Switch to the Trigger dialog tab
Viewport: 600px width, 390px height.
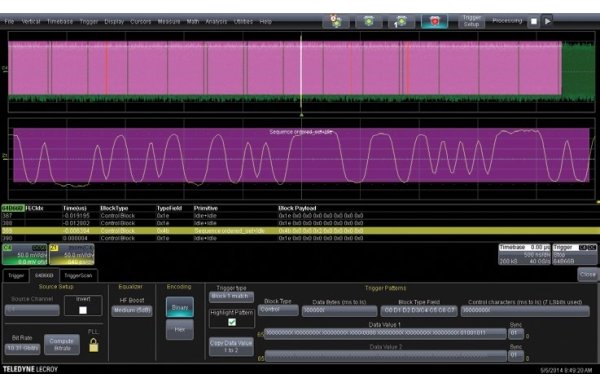[16, 276]
